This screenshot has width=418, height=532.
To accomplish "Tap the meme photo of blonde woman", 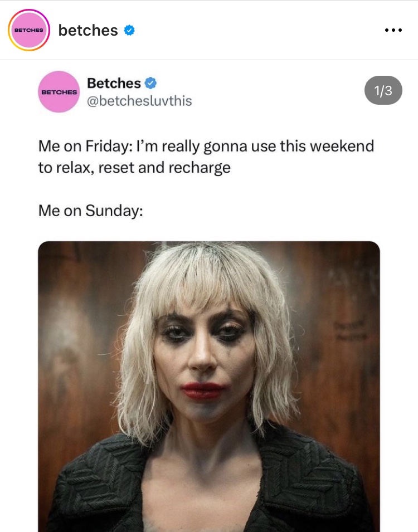I will [x=209, y=387].
